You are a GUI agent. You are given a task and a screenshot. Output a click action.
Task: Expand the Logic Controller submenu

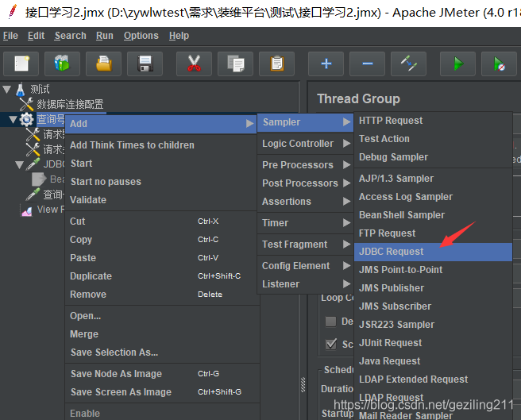pos(305,144)
